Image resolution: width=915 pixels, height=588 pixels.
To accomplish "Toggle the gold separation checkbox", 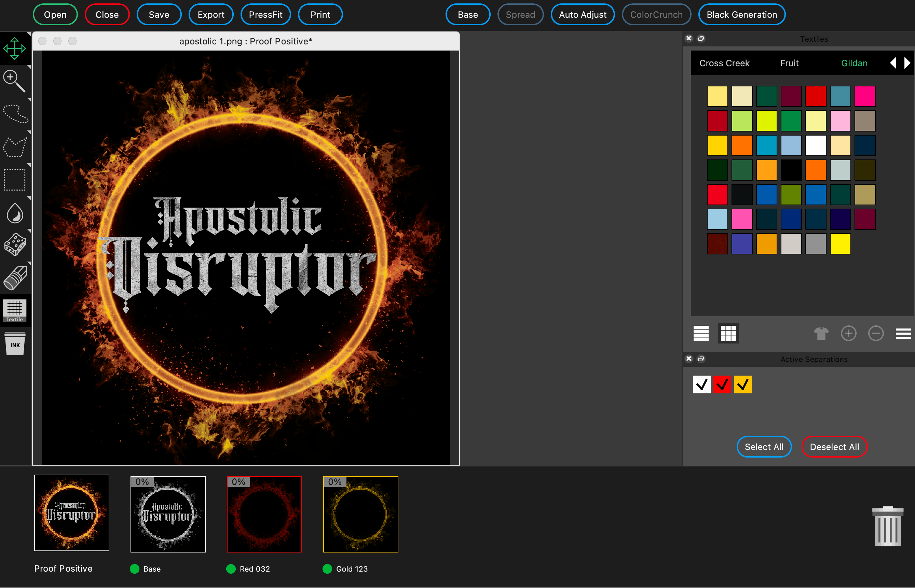I will click(x=743, y=384).
